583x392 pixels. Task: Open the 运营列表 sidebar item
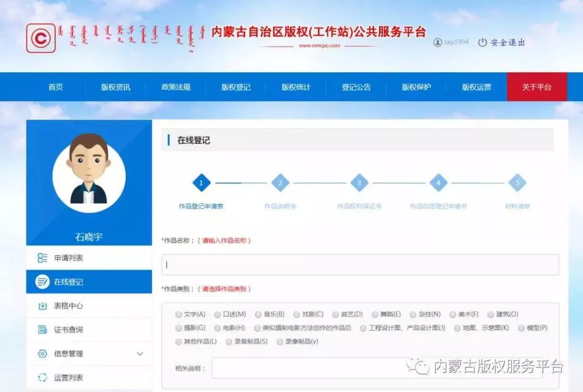90,377
